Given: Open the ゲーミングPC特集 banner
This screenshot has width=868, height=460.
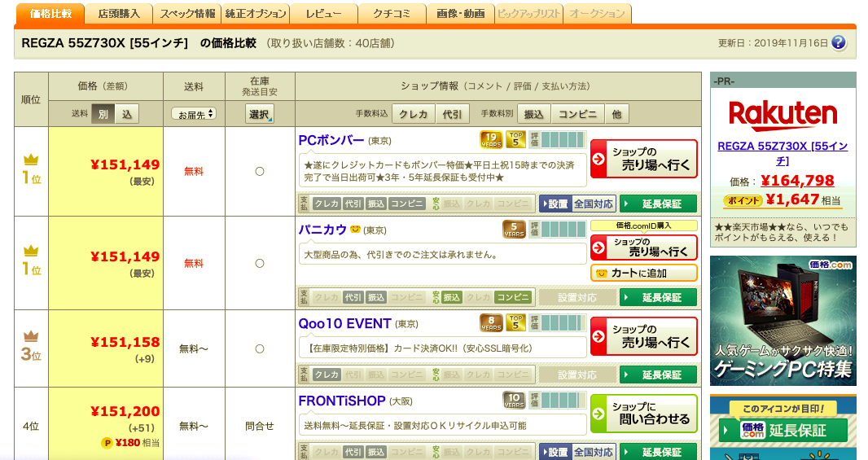Looking at the screenshot, I should (783, 321).
